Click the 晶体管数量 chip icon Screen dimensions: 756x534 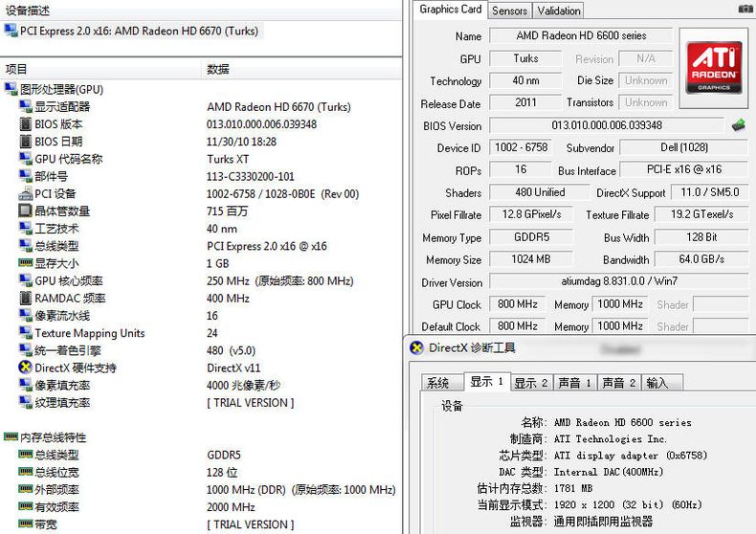(25, 211)
